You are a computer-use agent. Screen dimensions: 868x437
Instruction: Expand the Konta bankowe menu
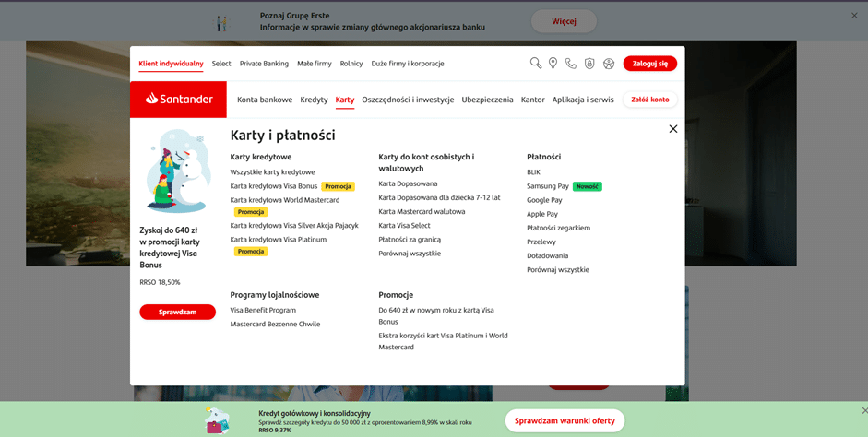(265, 100)
